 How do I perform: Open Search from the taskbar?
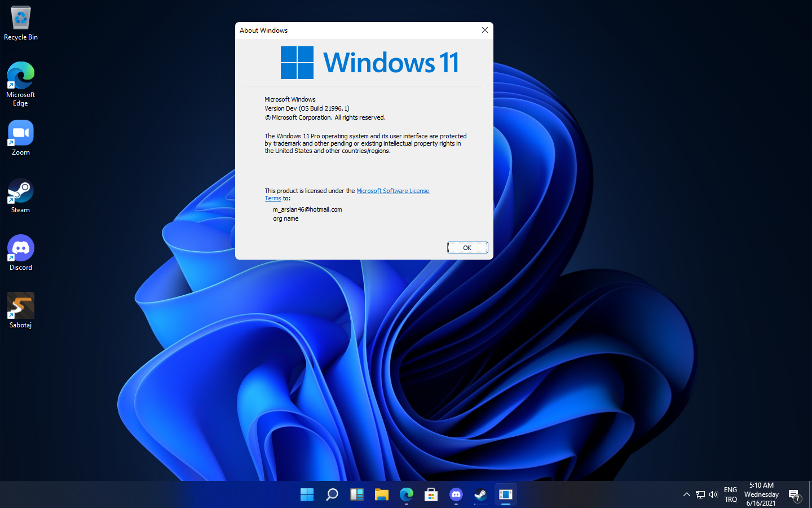click(332, 494)
